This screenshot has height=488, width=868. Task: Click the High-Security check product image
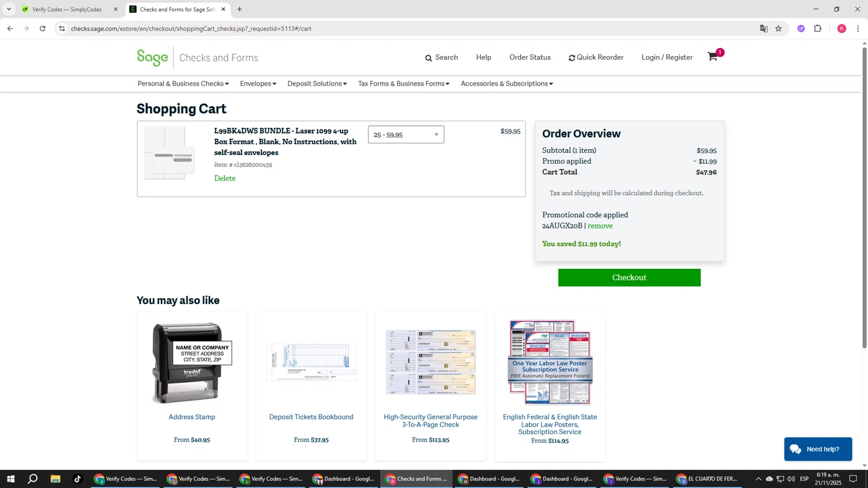click(x=431, y=363)
